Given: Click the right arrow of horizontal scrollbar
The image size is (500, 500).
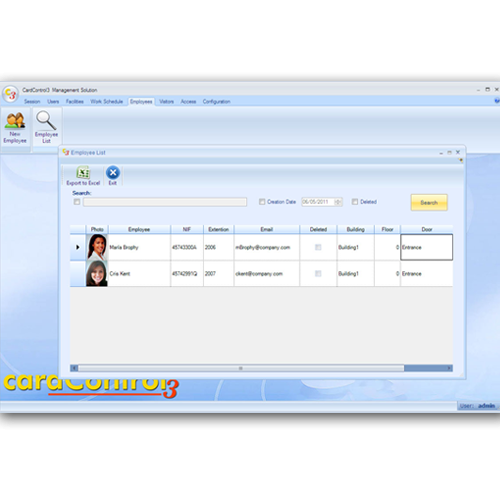Looking at the screenshot, I should tap(449, 368).
